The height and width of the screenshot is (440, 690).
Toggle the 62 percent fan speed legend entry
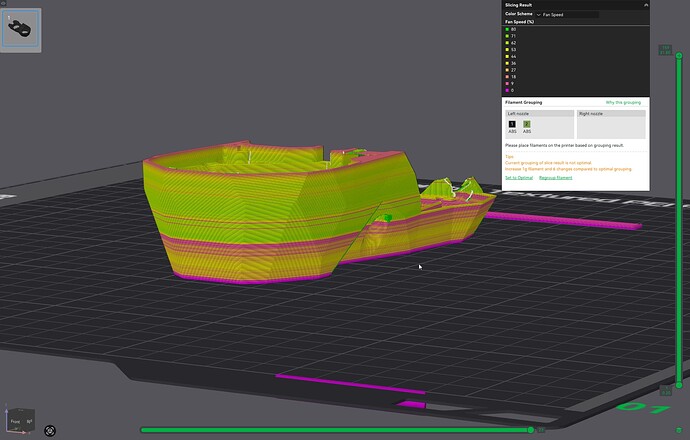pos(510,43)
